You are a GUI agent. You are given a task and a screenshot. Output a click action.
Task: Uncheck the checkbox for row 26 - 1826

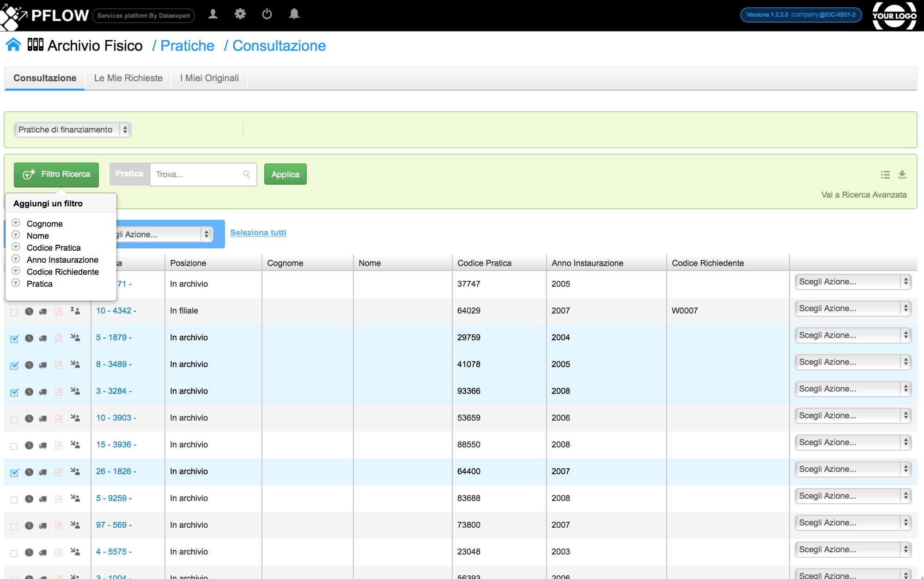tap(14, 472)
